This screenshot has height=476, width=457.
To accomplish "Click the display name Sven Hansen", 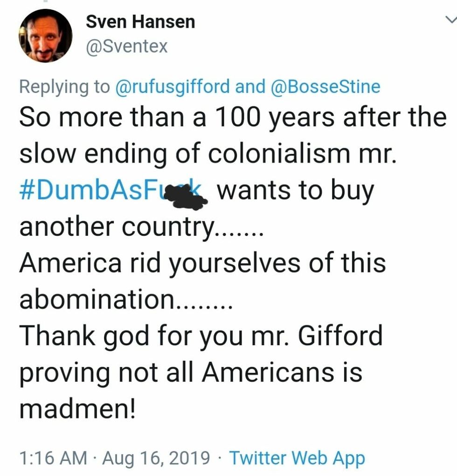I will (140, 21).
